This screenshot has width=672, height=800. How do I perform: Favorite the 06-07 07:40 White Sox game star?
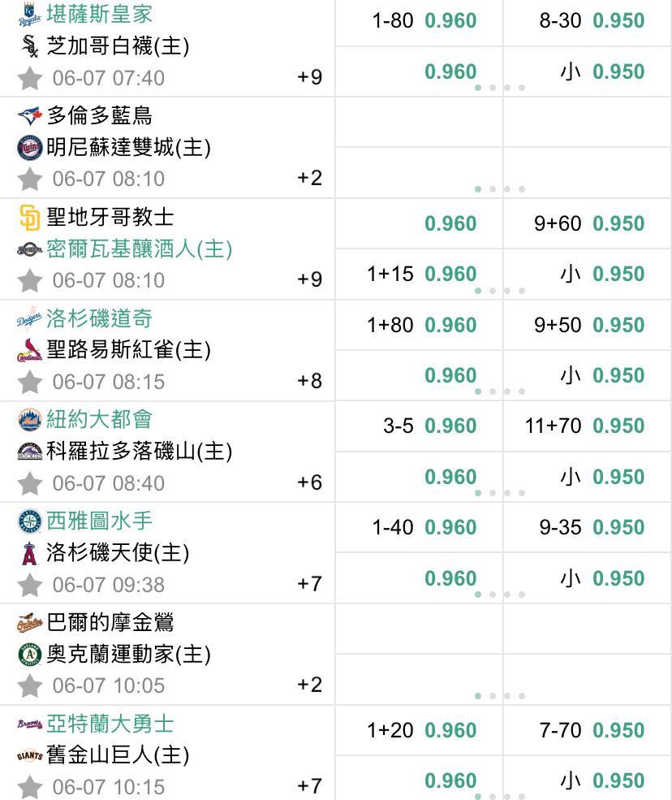click(29, 78)
